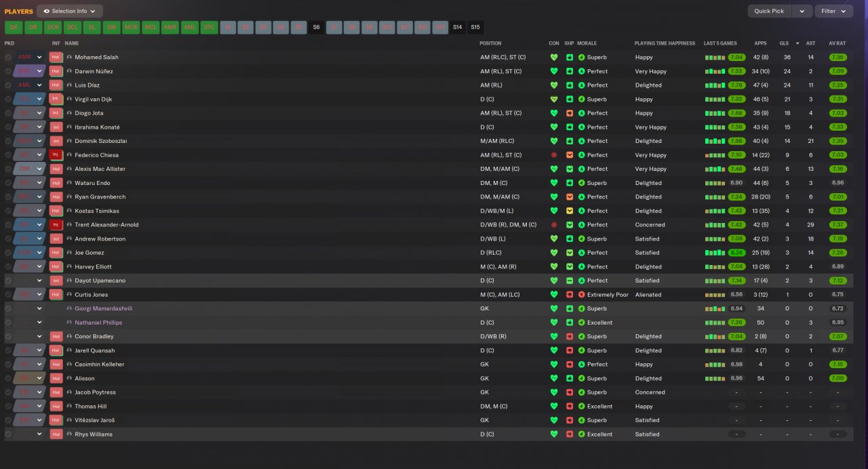Sort by the AV RAT column header
Image resolution: width=868 pixels, height=469 pixels.
(x=837, y=43)
